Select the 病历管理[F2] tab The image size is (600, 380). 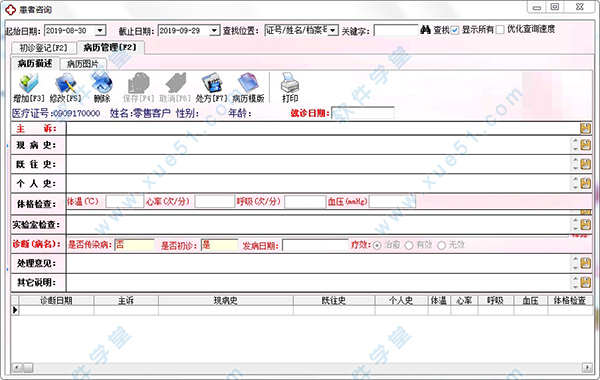point(110,47)
